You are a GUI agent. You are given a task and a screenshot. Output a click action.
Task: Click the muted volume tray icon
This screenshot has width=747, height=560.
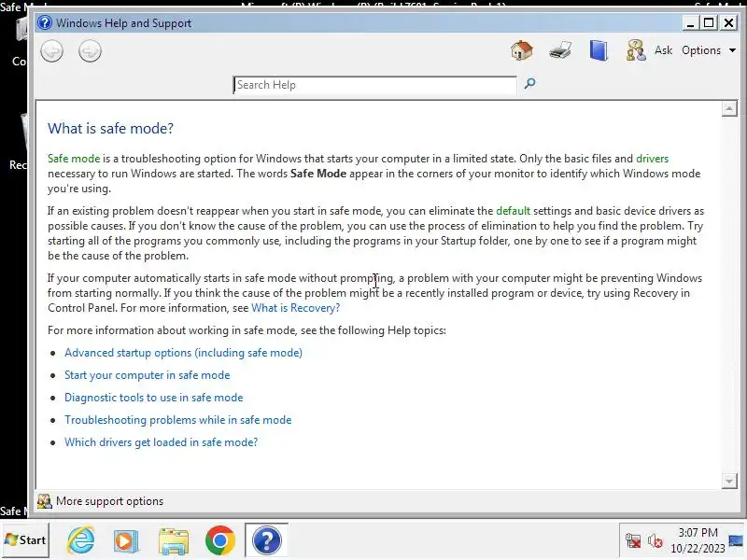(x=655, y=540)
